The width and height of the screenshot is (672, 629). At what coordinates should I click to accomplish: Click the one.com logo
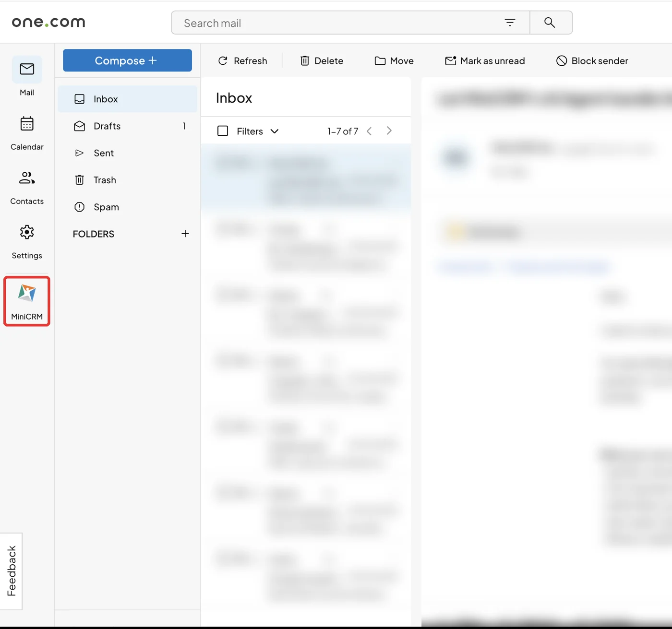[x=48, y=22]
